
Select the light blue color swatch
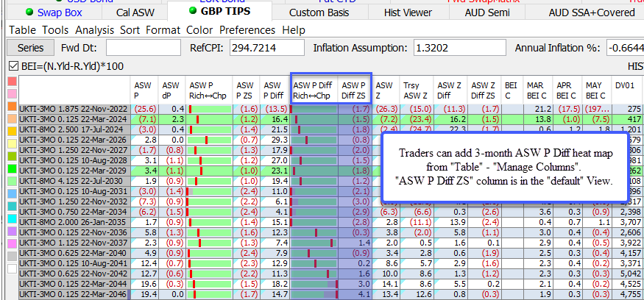point(12,193)
